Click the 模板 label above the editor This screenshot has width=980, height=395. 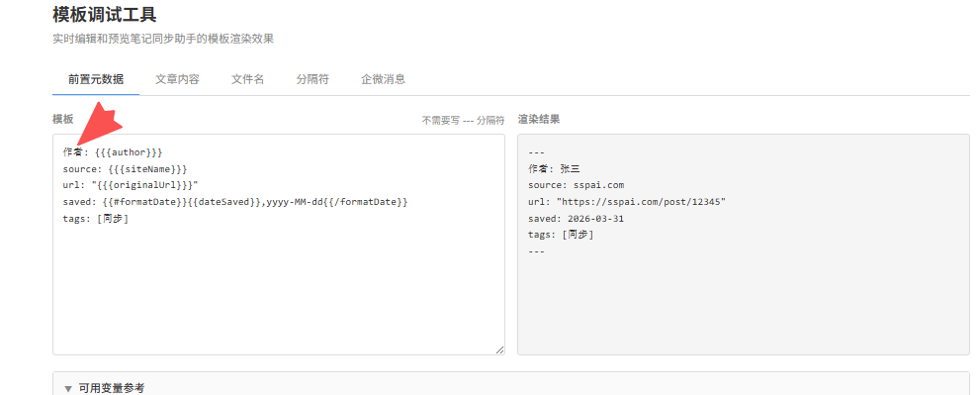pyautogui.click(x=62, y=119)
